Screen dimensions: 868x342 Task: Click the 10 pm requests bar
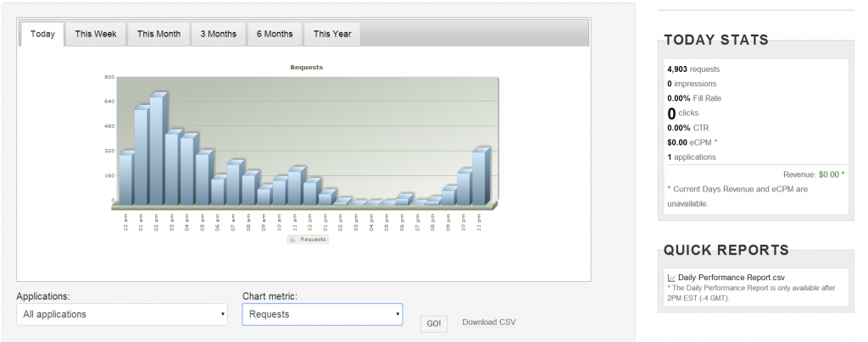[465, 188]
